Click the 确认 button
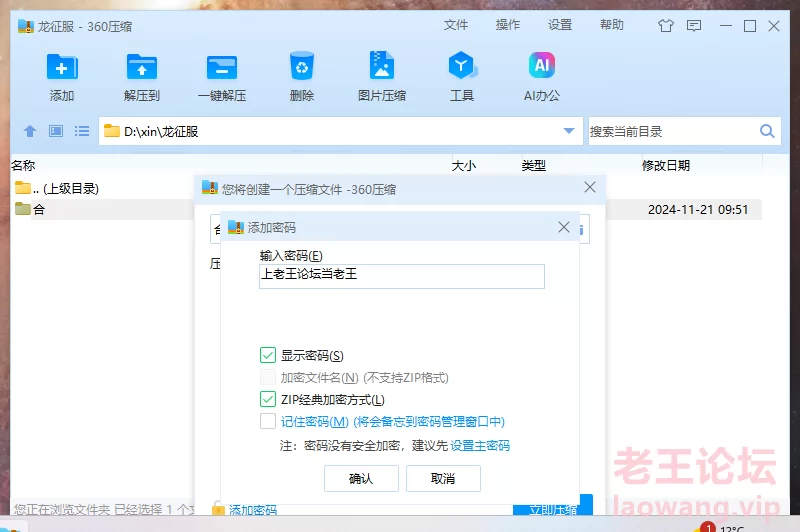Image resolution: width=800 pixels, height=532 pixels. pos(361,478)
